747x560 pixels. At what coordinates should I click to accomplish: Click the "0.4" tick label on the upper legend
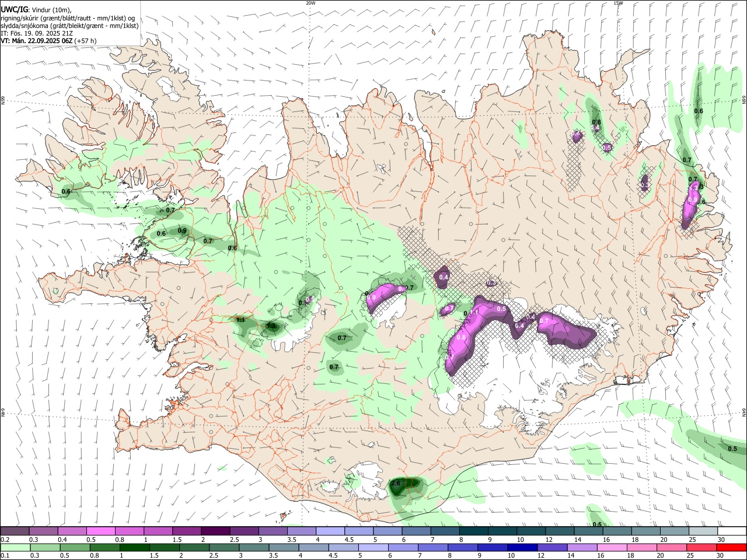point(62,540)
